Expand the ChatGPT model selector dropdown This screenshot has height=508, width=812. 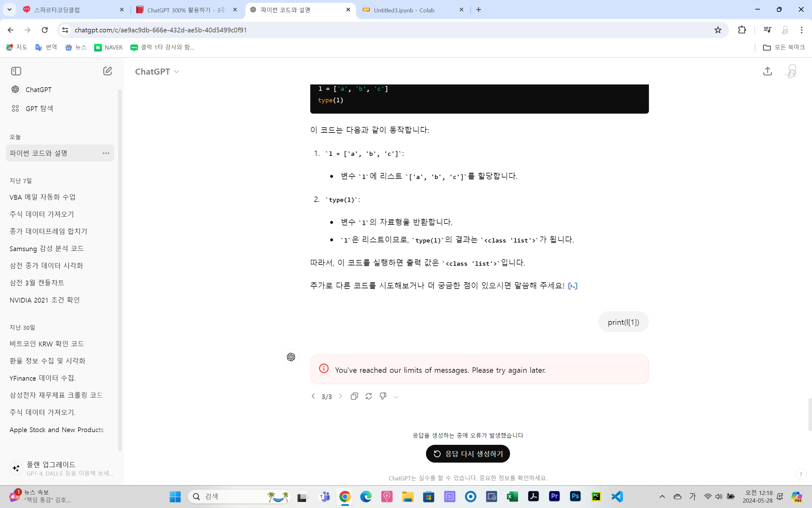157,71
